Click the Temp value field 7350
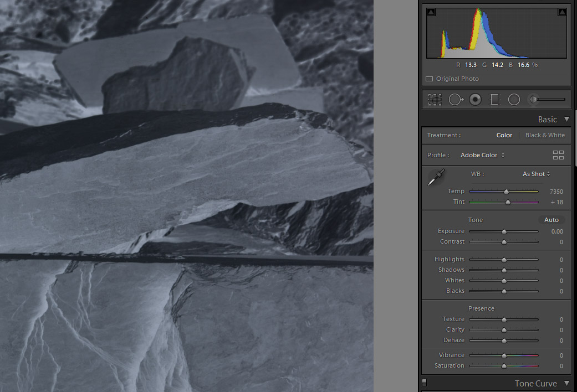This screenshot has width=577, height=392. pyautogui.click(x=556, y=192)
